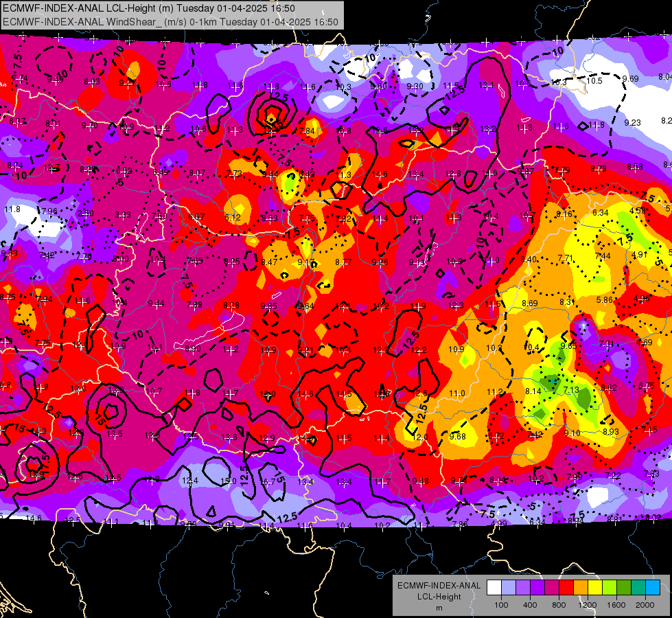Click the 400 tick label in legend
This screenshot has width=672, height=618.
click(x=530, y=605)
